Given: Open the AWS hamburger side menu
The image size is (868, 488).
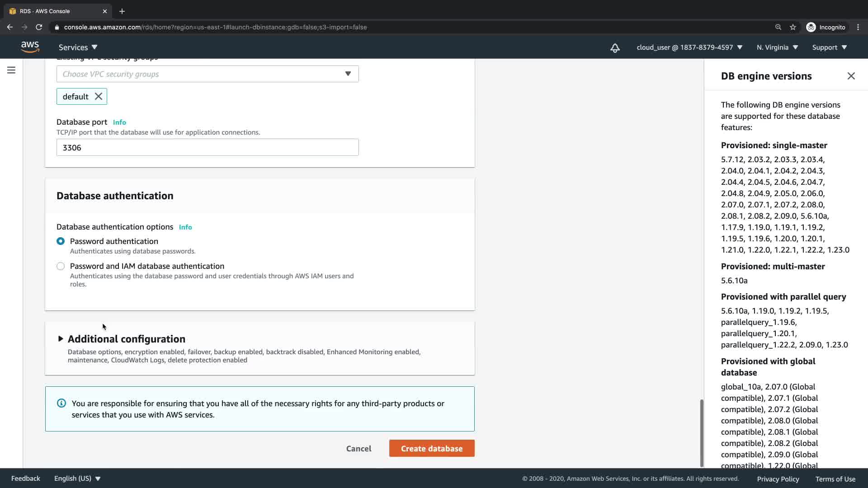Looking at the screenshot, I should [11, 70].
